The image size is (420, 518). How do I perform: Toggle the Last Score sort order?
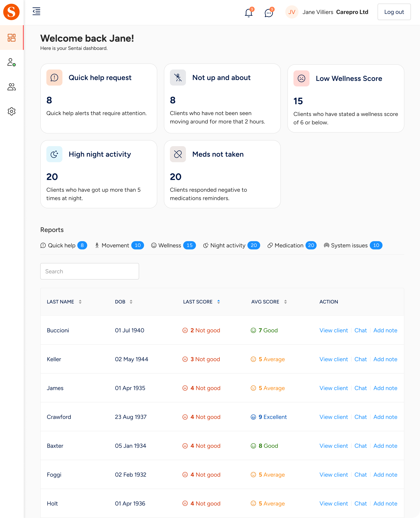[x=219, y=302]
